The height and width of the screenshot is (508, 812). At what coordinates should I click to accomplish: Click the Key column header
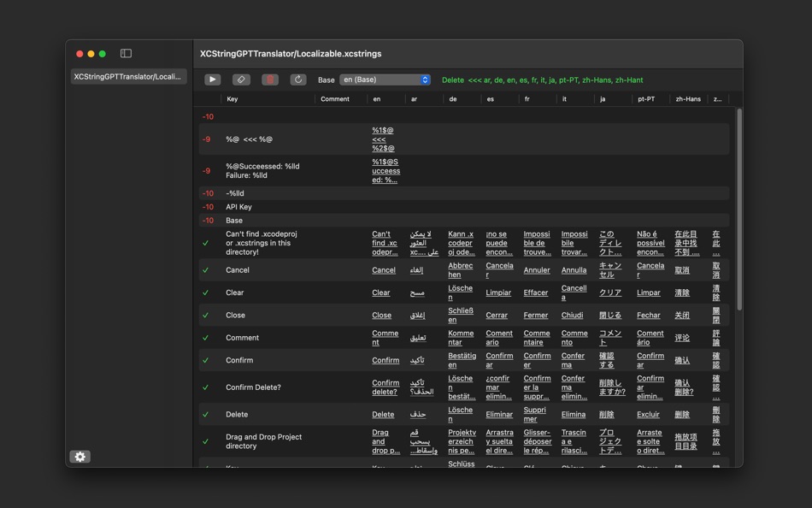(232, 99)
